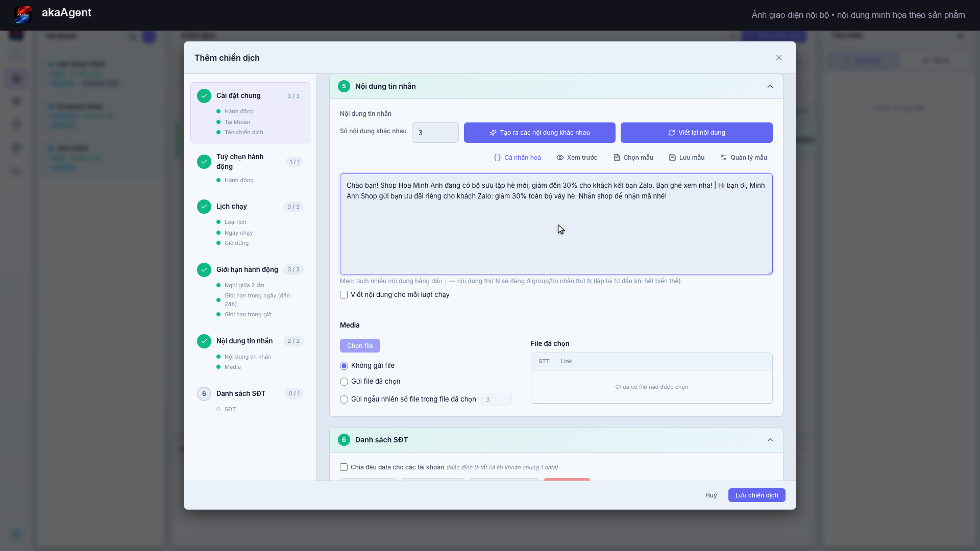Click the akaAgent logo icon
The image size is (980, 551).
click(x=23, y=14)
